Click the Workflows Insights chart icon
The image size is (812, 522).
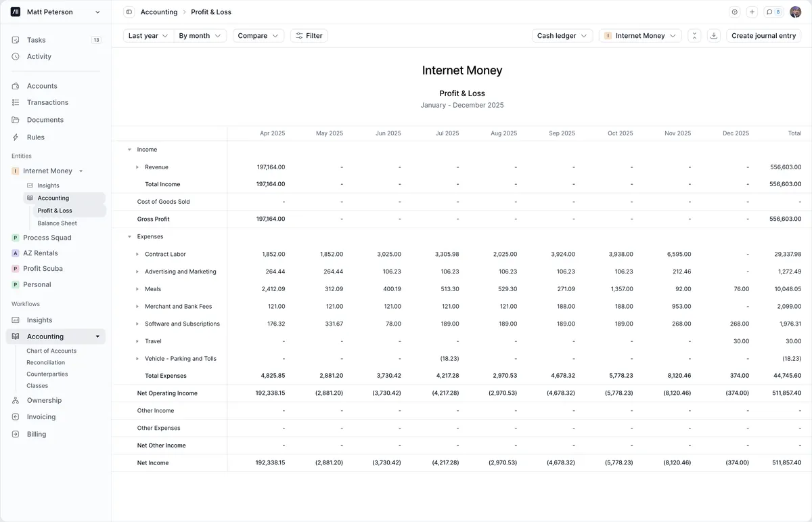coord(16,320)
